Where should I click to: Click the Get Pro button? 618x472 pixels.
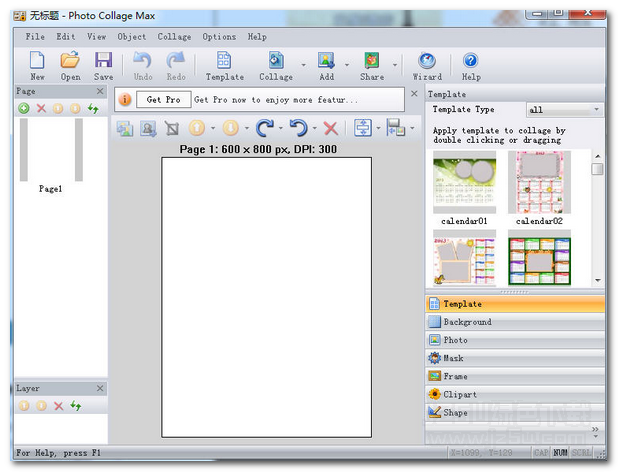(164, 100)
